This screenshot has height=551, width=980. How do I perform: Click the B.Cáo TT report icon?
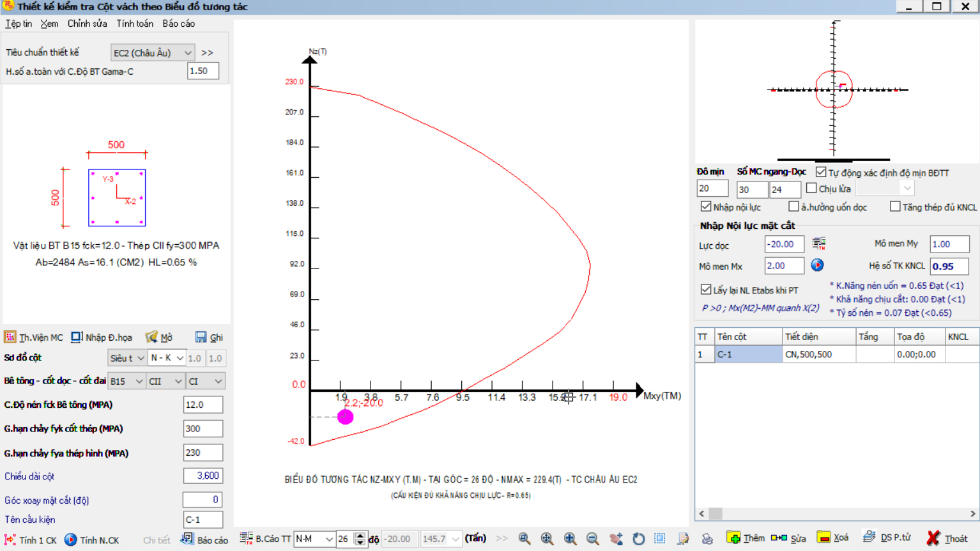pyautogui.click(x=246, y=539)
